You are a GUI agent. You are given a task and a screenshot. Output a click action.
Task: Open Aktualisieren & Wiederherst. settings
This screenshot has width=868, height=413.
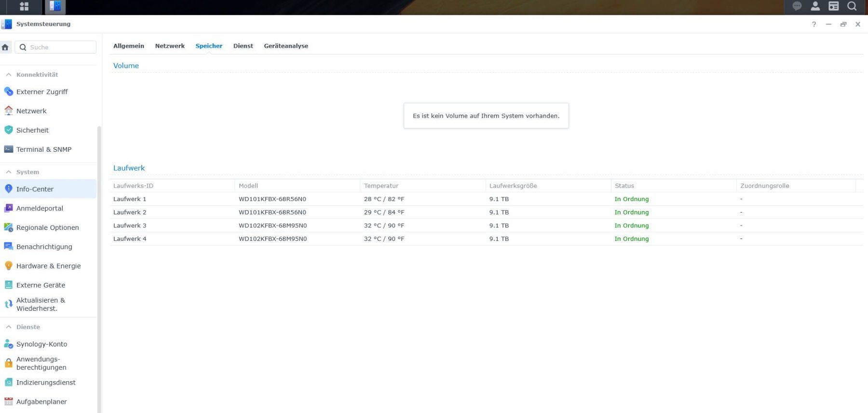coord(48,304)
